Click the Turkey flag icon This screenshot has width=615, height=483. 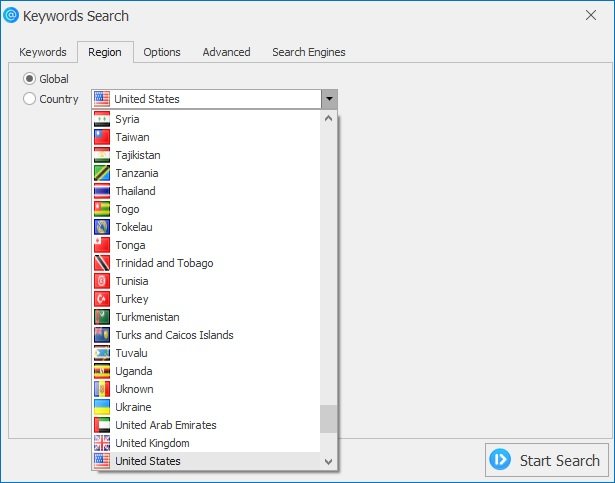pos(102,299)
